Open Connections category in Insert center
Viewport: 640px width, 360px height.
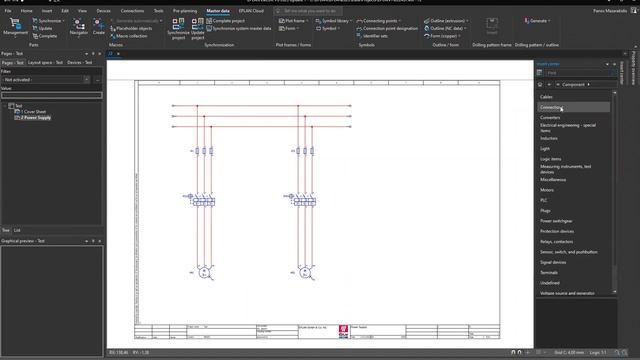tap(574, 107)
